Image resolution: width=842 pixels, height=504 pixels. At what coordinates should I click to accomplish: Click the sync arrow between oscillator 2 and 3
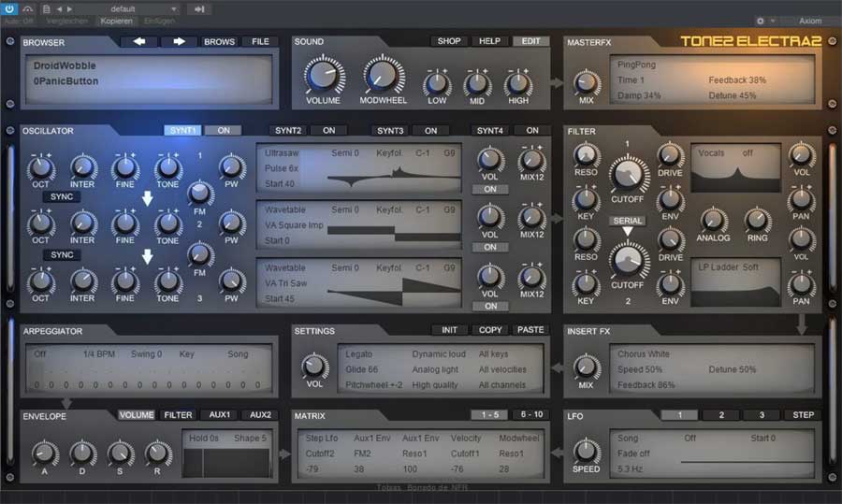tap(147, 256)
